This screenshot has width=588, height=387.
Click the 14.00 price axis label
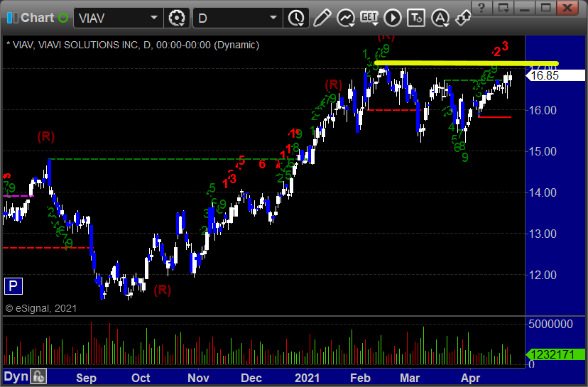pos(543,192)
